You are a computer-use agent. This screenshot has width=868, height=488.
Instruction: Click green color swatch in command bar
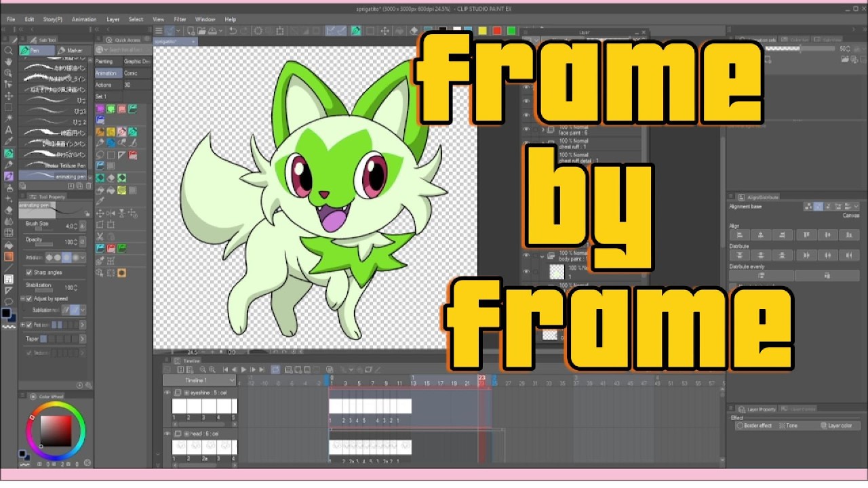point(511,30)
